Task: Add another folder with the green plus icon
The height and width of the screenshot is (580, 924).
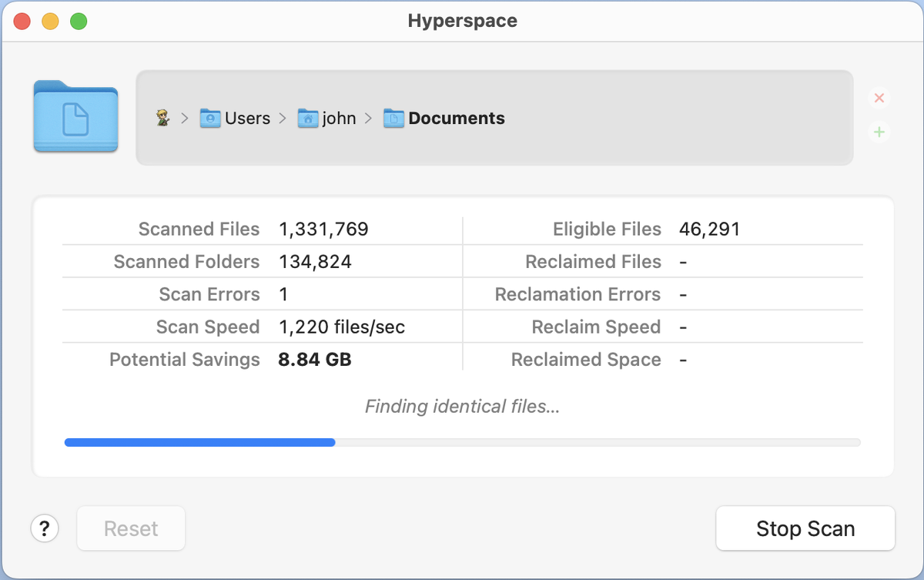Action: (x=879, y=132)
